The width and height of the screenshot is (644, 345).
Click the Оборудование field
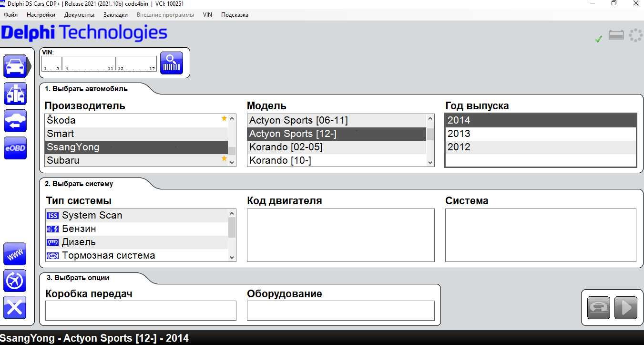[341, 311]
